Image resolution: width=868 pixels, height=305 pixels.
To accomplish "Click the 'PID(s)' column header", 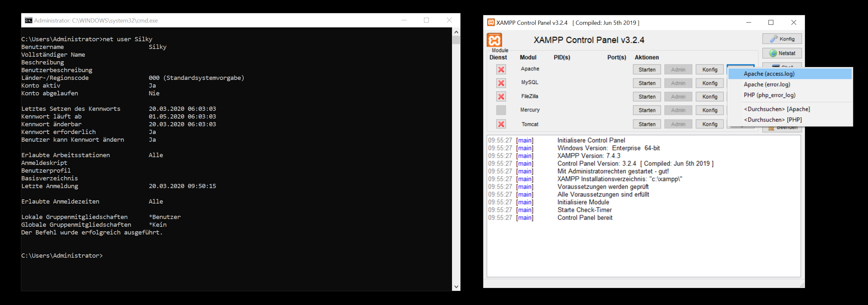I will pyautogui.click(x=562, y=57).
